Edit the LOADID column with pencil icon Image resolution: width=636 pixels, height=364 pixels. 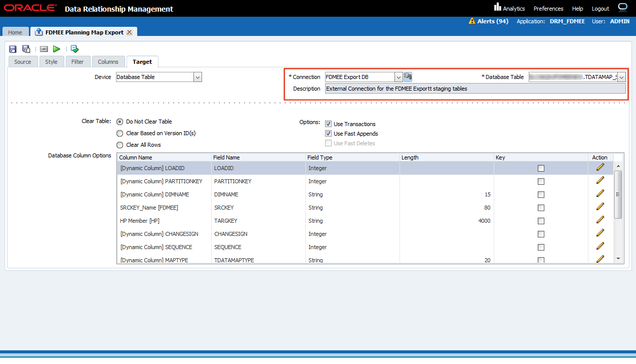pyautogui.click(x=600, y=168)
